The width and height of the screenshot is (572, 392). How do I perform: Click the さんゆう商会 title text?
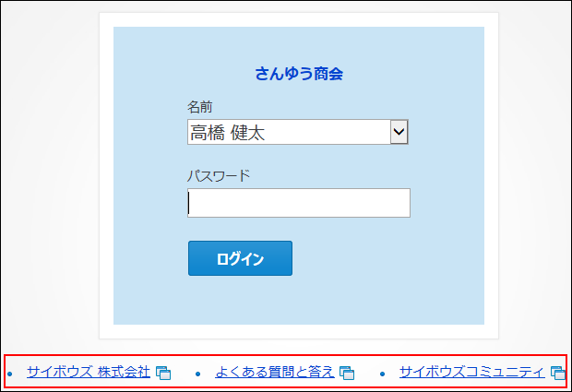[x=299, y=74]
